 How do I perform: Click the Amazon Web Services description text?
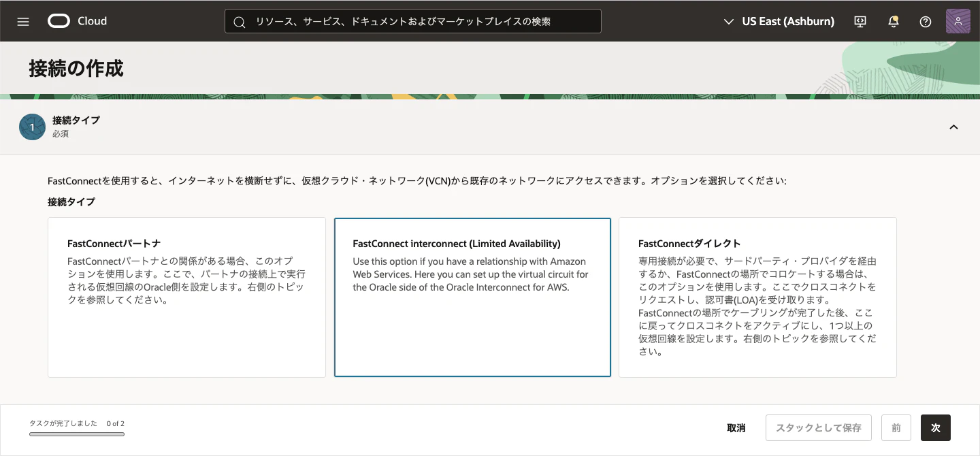[x=470, y=274]
